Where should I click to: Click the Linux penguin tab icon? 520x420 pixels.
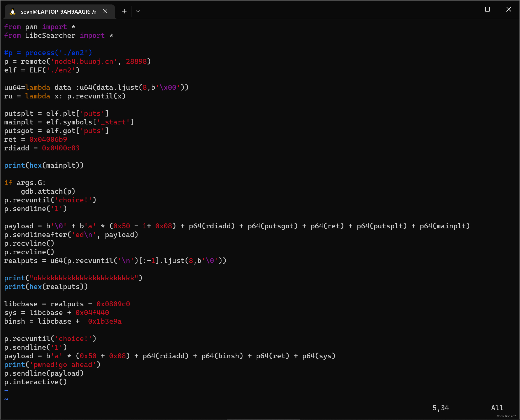click(12, 12)
